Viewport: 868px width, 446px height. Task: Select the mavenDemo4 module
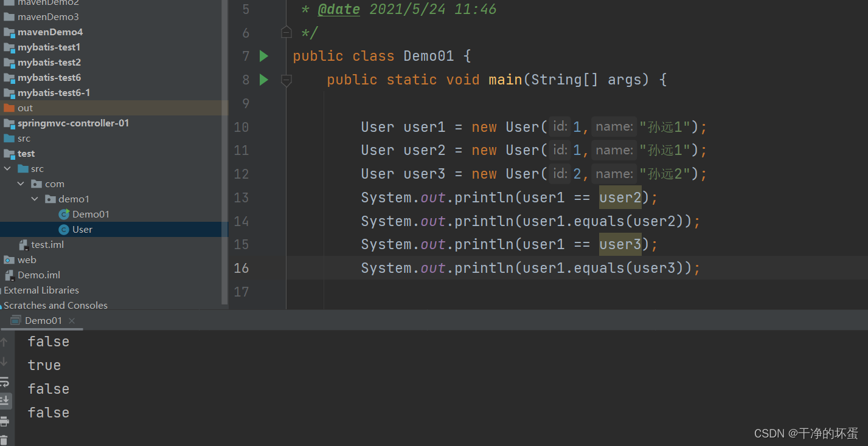(50, 32)
